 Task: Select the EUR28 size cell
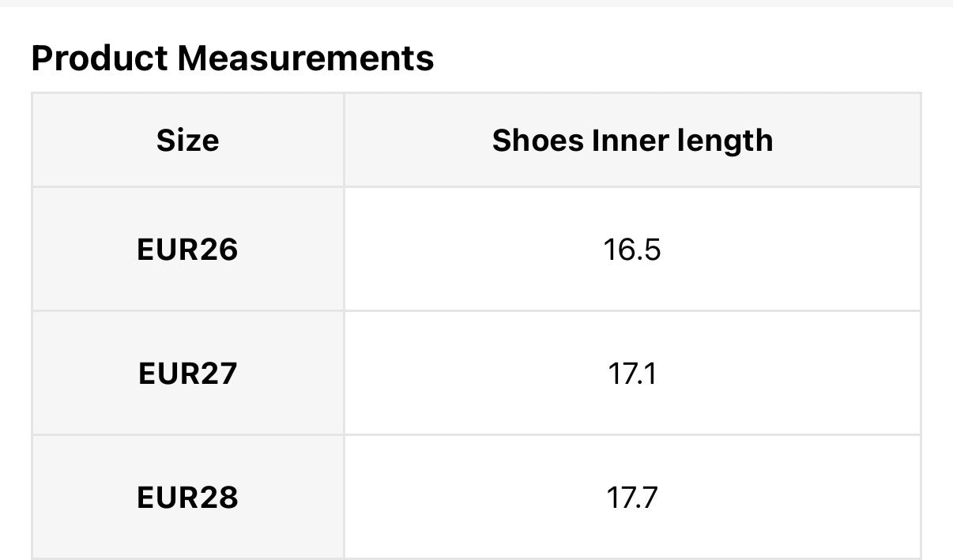tap(187, 498)
